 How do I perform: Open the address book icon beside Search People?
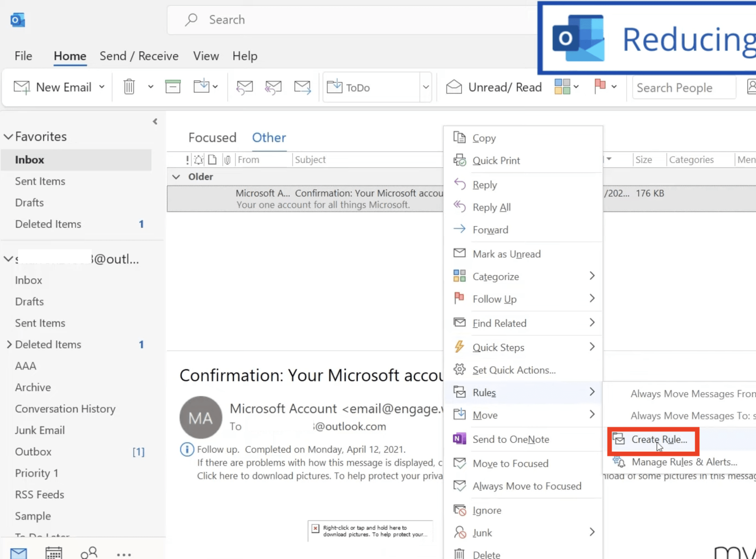coord(752,87)
